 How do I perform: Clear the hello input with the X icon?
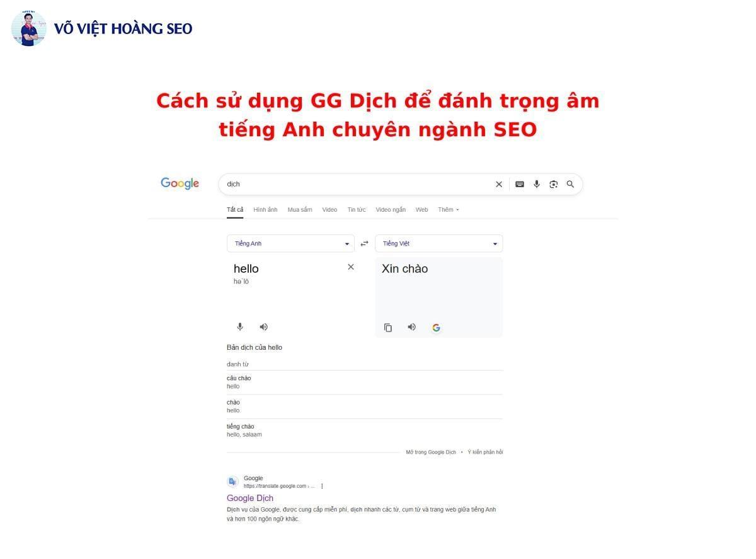(351, 267)
